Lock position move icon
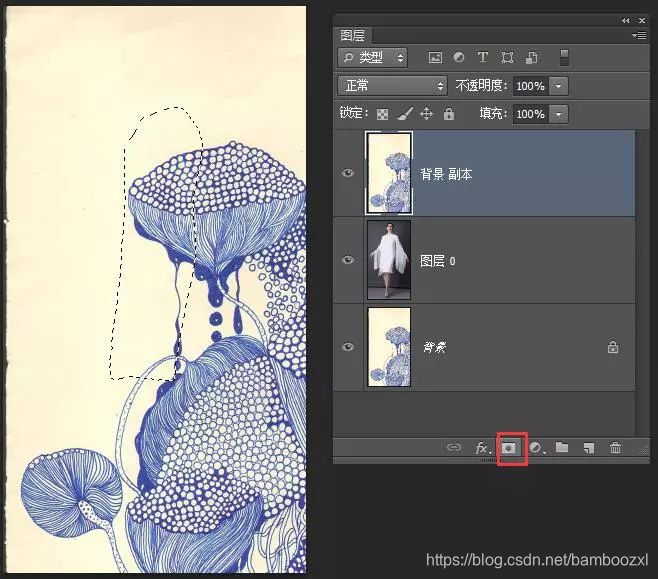658x579 pixels. pos(426,114)
